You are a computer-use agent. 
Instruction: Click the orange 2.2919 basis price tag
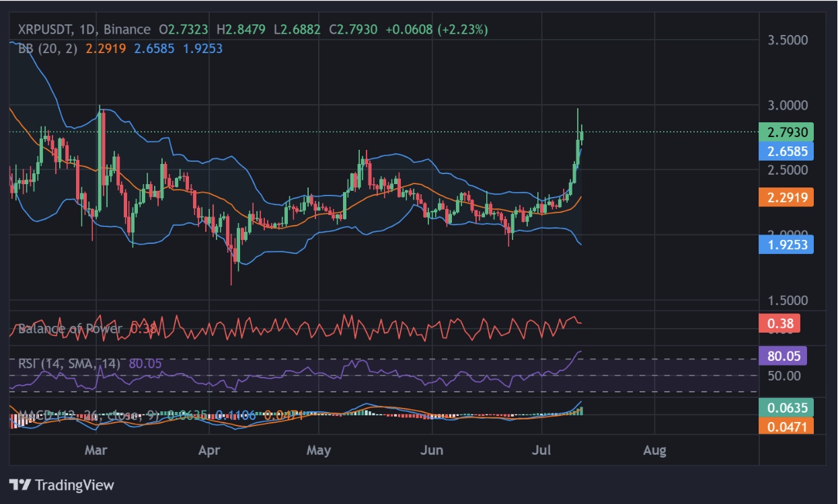pos(786,197)
